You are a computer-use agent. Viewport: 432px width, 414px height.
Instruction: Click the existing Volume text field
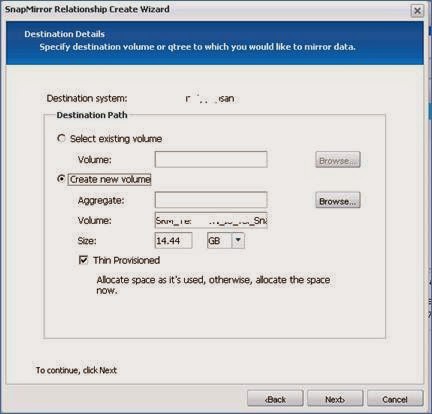211,159
